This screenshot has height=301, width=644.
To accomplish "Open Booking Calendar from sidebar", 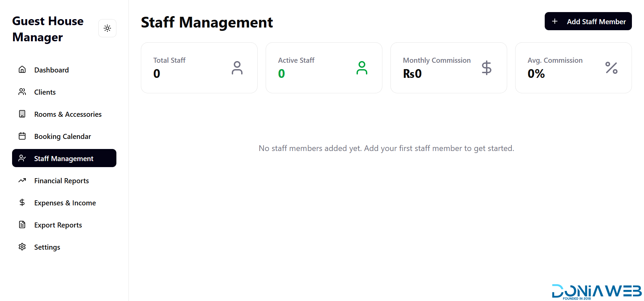I will (62, 137).
